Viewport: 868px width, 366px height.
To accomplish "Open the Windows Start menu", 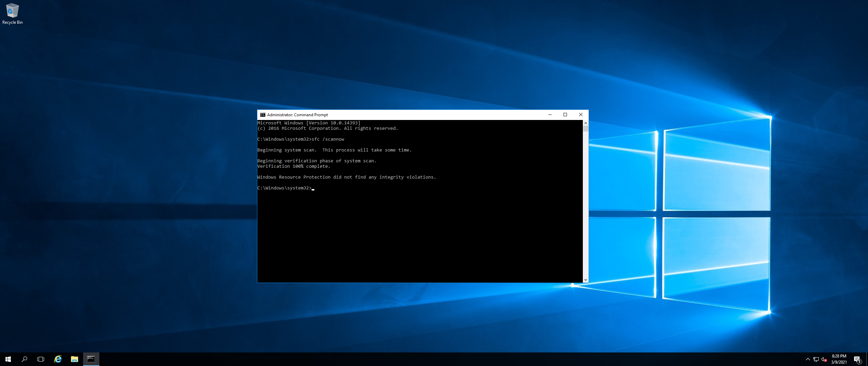I will [x=8, y=359].
